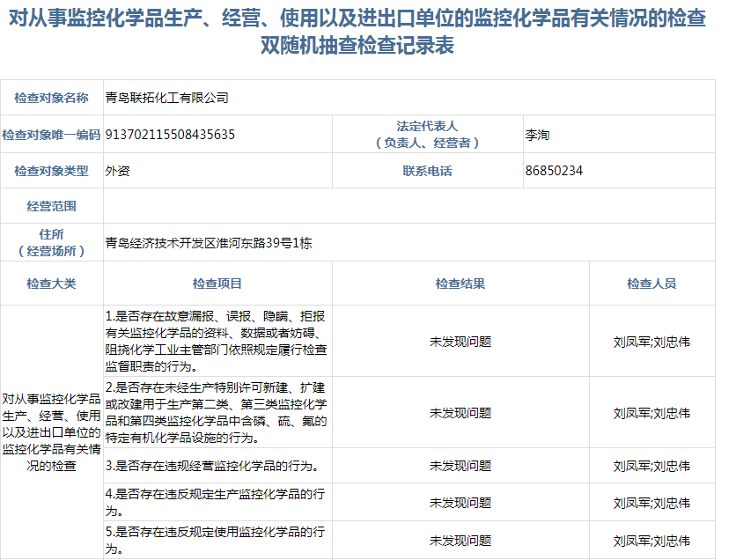Image resolution: width=736 pixels, height=560 pixels.
Task: Click inspection item 3 about 违规经营监控化学品
Action: 211,466
